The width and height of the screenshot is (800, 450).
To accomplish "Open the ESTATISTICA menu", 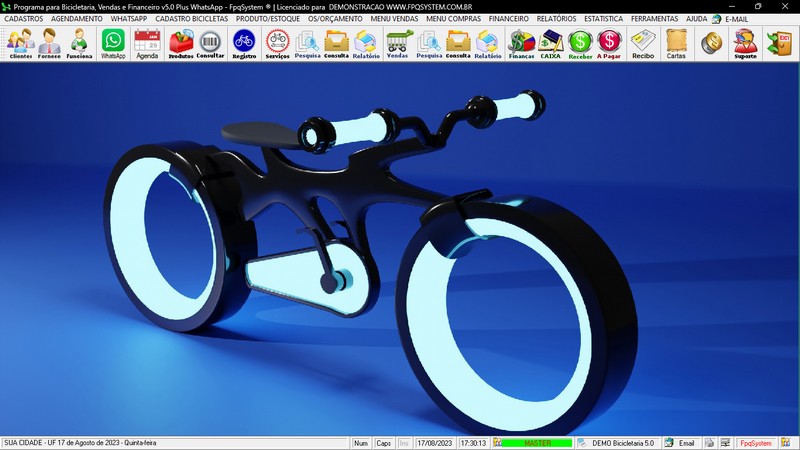I will click(x=604, y=19).
